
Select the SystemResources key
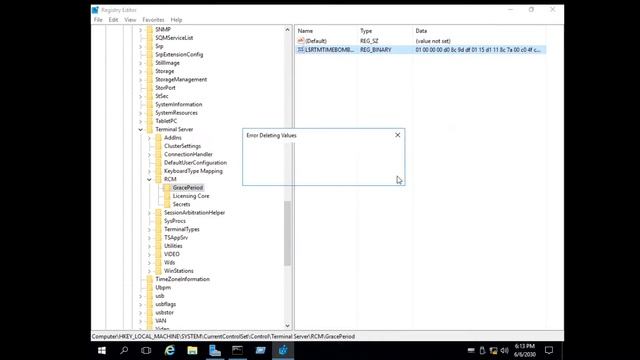click(x=176, y=113)
